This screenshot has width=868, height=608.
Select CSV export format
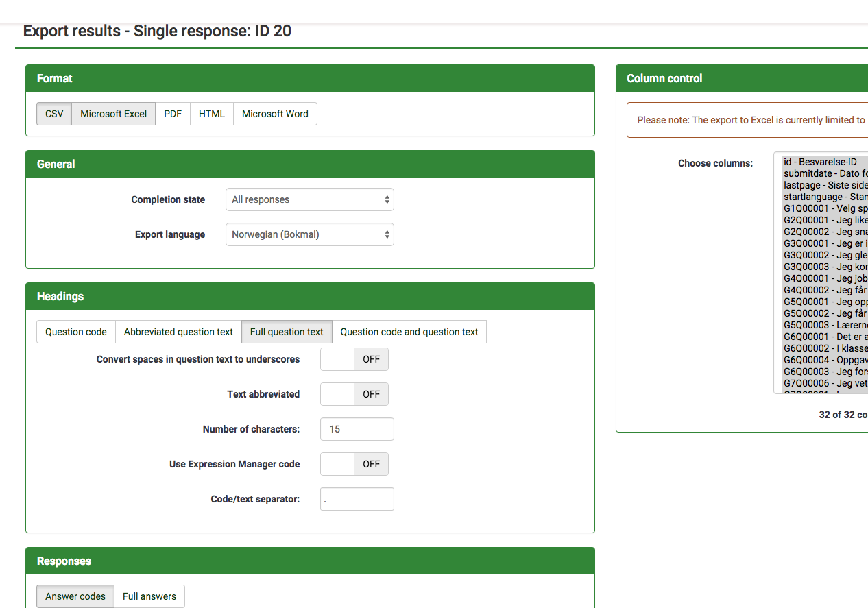pos(54,114)
